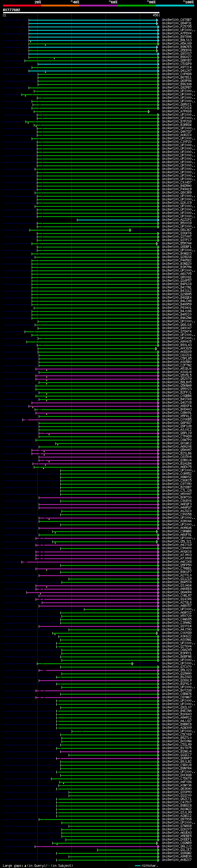Pick hit UniRef100_B9GVZ7

tap(177, 57)
